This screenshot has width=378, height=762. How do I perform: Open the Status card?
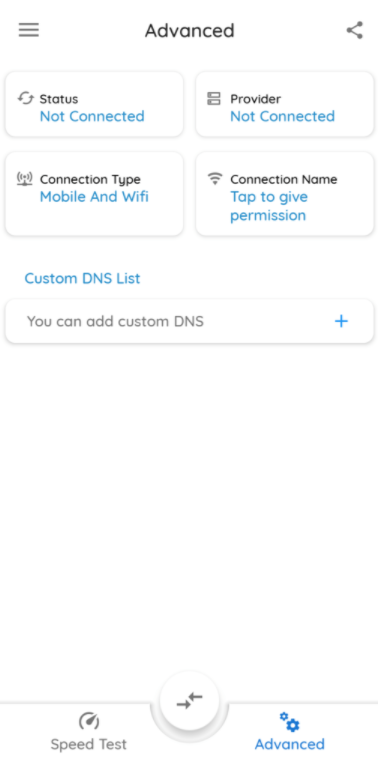[x=94, y=104]
